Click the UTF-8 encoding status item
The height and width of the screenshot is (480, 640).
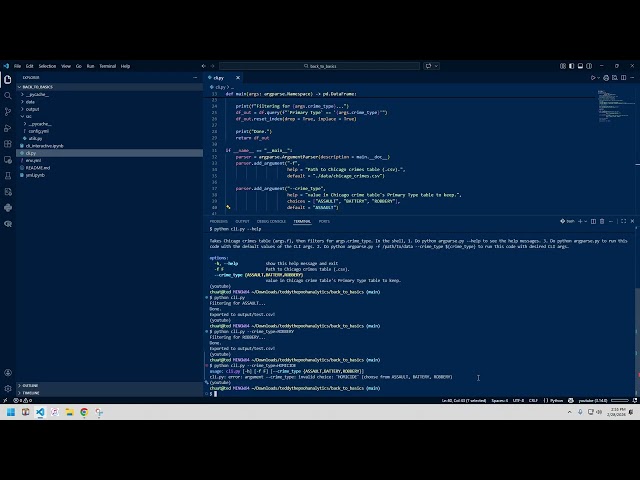click(x=518, y=400)
